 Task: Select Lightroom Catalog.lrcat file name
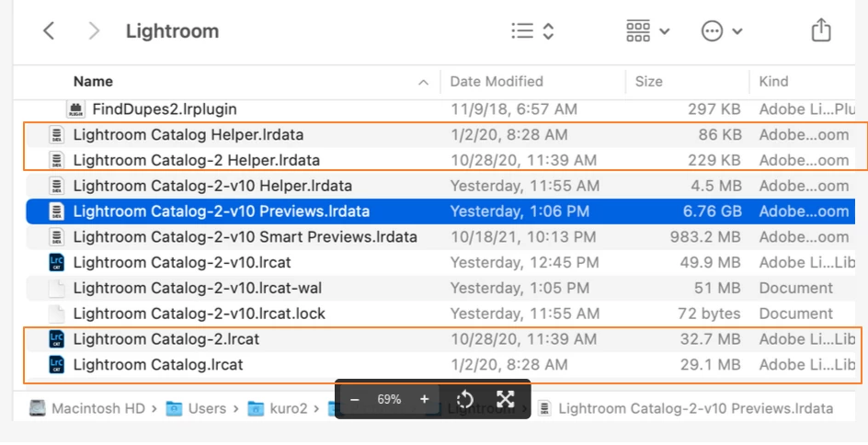pyautogui.click(x=158, y=365)
